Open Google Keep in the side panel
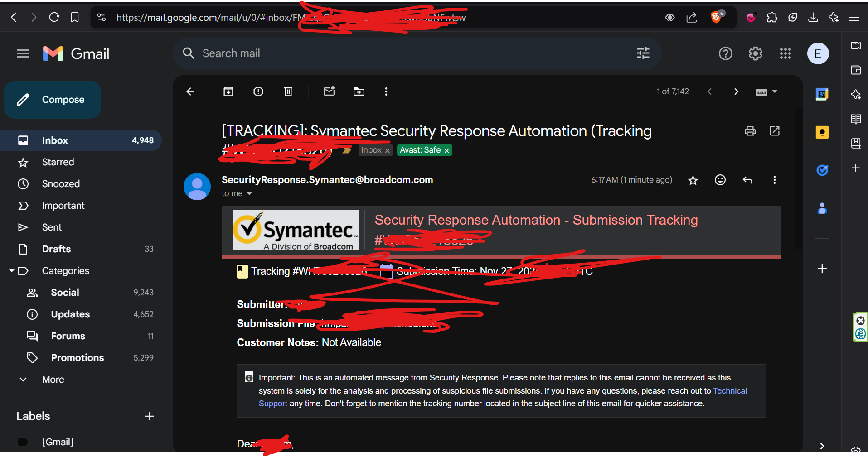The height and width of the screenshot is (457, 868). pos(822,132)
